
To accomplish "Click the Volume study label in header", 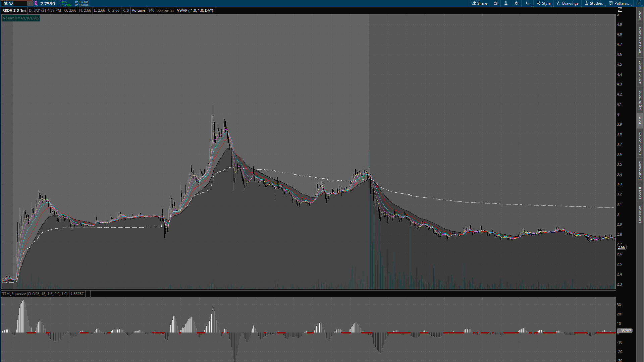I will [138, 10].
